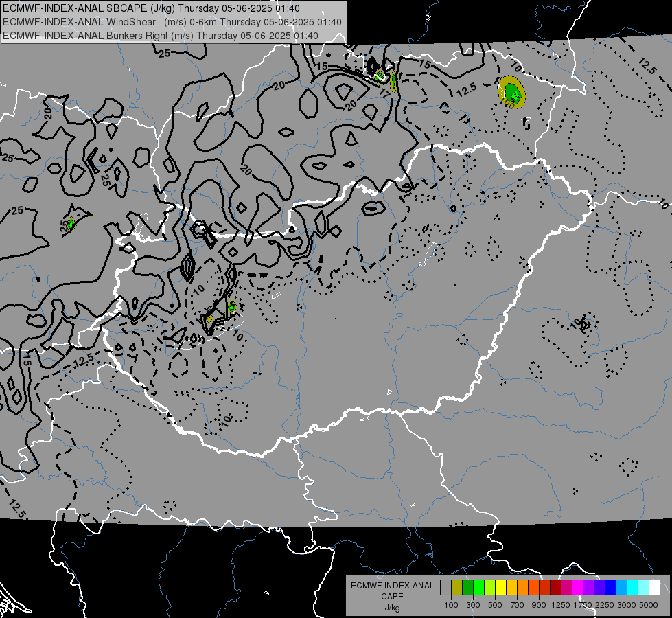Click the 900 label under the color bar
The image size is (672, 618).
[539, 605]
